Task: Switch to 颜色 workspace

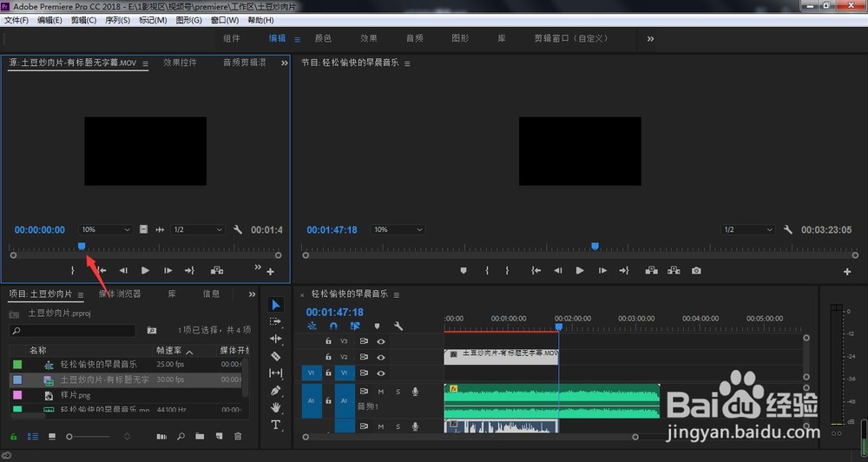Action: (x=323, y=38)
